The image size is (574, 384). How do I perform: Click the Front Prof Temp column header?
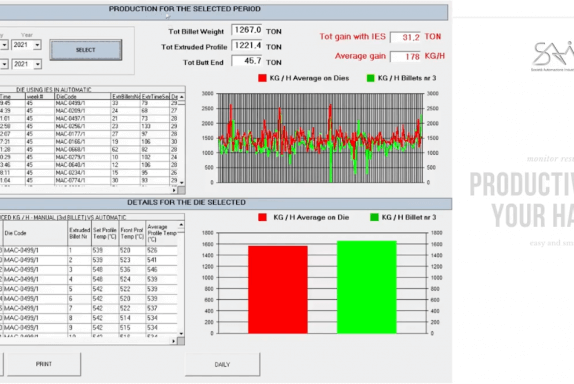[x=132, y=233]
